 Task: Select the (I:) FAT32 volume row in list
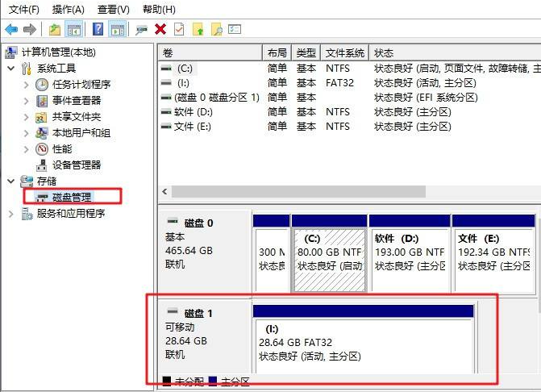click(185, 83)
